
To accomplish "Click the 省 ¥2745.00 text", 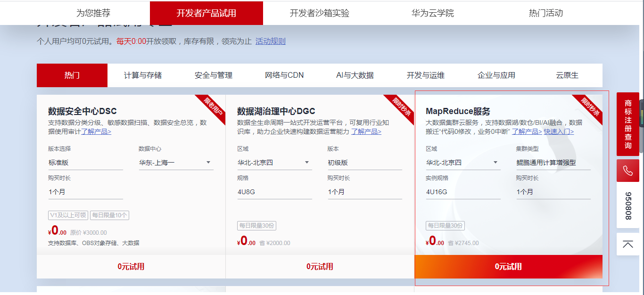I will (463, 243).
